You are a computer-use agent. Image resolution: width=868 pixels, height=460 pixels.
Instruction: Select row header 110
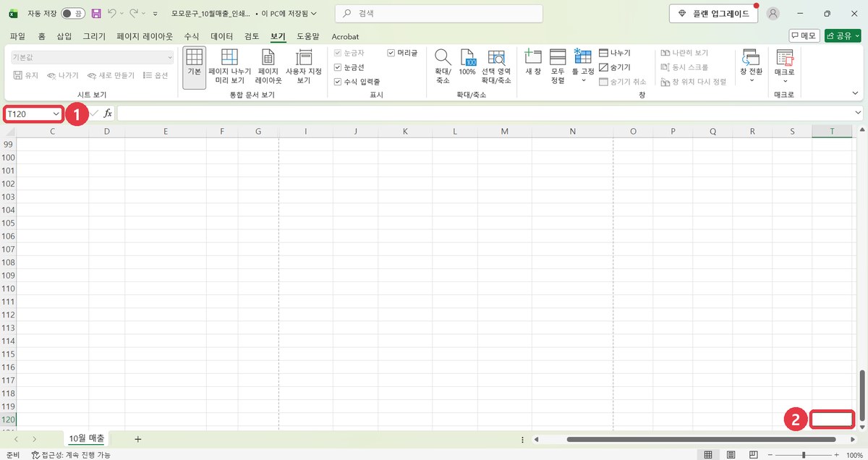point(9,288)
